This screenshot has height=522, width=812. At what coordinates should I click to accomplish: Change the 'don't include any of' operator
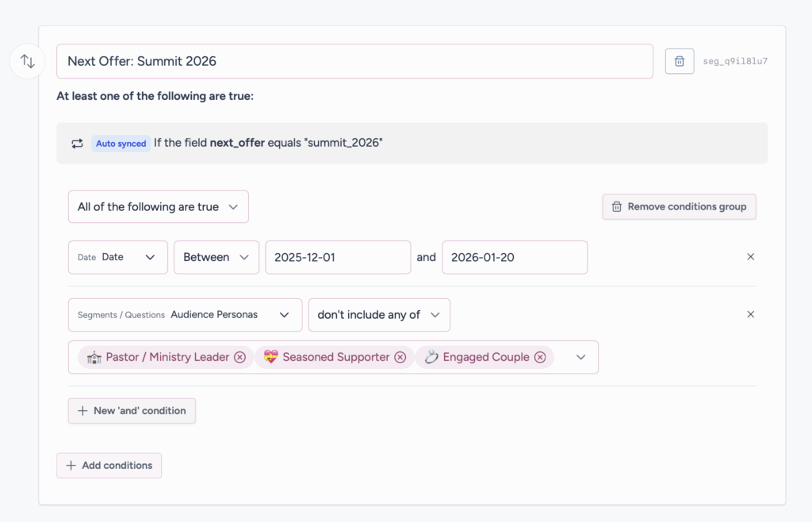[378, 315]
